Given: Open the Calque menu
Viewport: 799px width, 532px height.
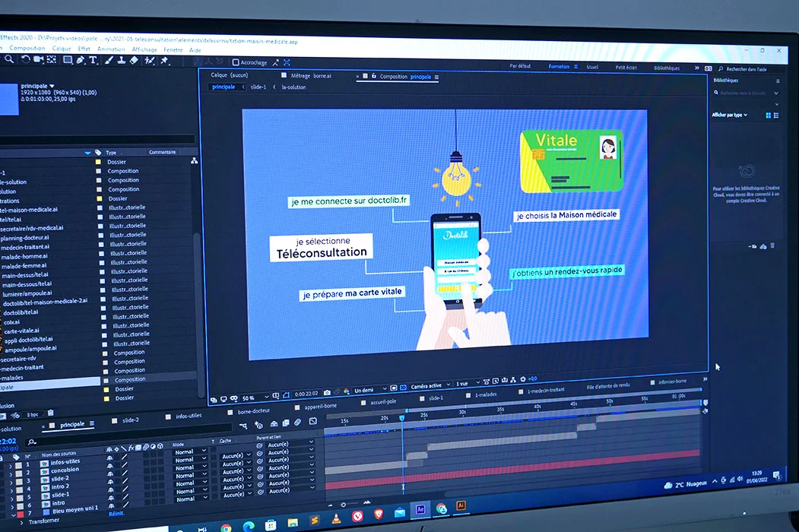Looking at the screenshot, I should pyautogui.click(x=61, y=49).
